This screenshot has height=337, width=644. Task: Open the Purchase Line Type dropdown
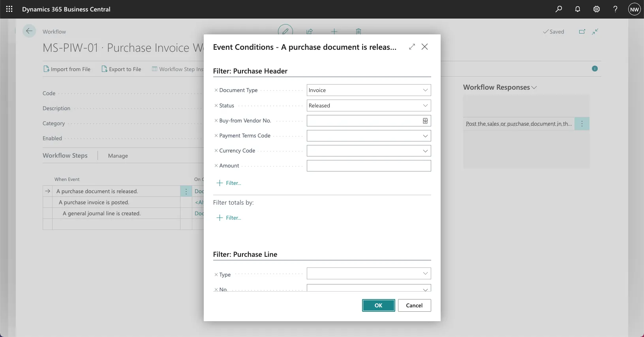tap(425, 273)
